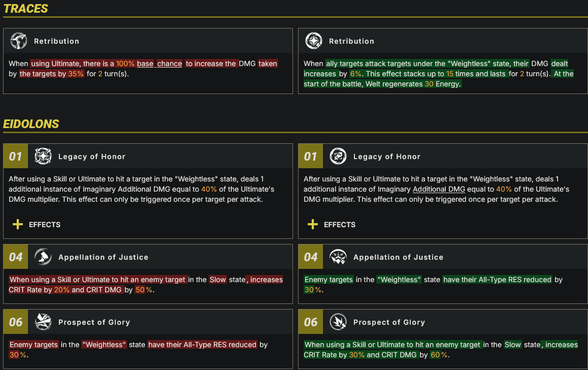This screenshot has width=588, height=370.
Task: Click the EIDOLONS section heading
Action: click(x=31, y=124)
